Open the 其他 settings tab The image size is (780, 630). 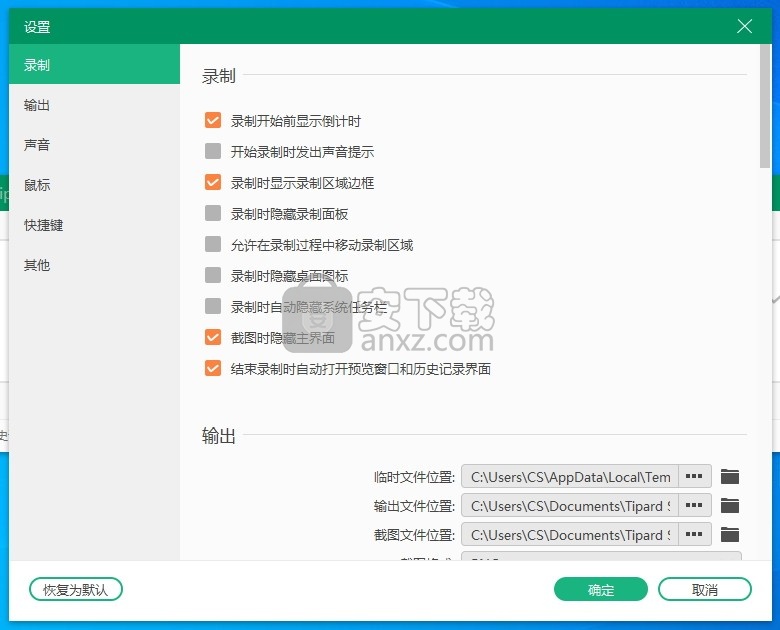tap(95, 265)
